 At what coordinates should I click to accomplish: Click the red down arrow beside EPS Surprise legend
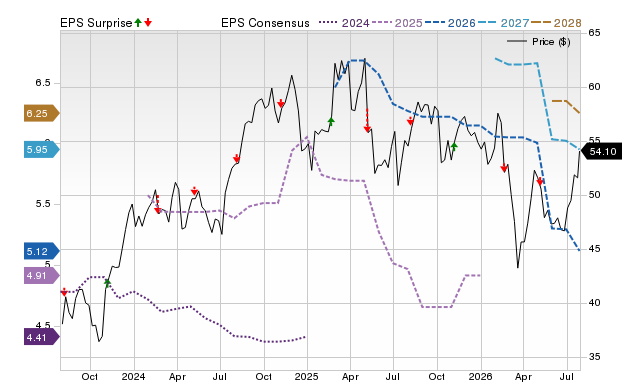click(x=148, y=22)
